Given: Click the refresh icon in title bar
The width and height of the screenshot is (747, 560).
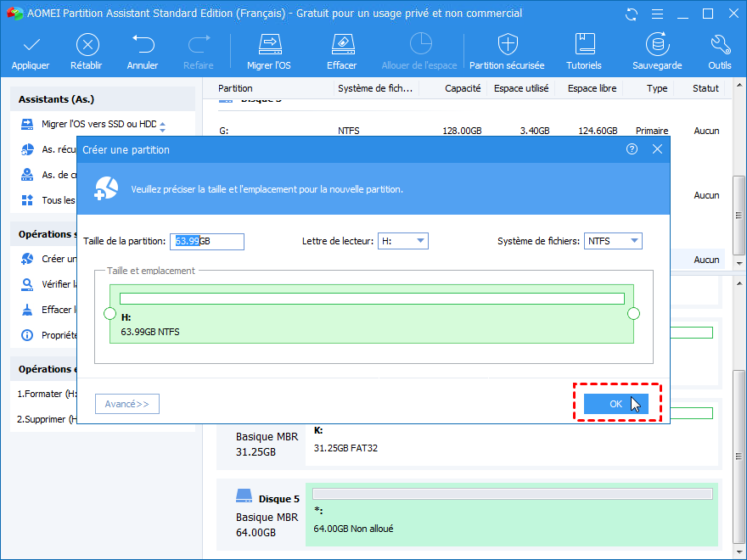Looking at the screenshot, I should (632, 14).
